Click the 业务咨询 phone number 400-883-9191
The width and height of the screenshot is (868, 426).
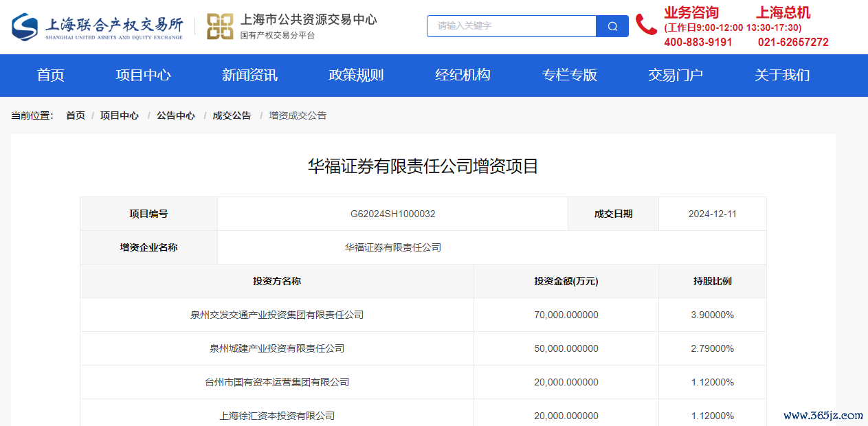tap(698, 42)
